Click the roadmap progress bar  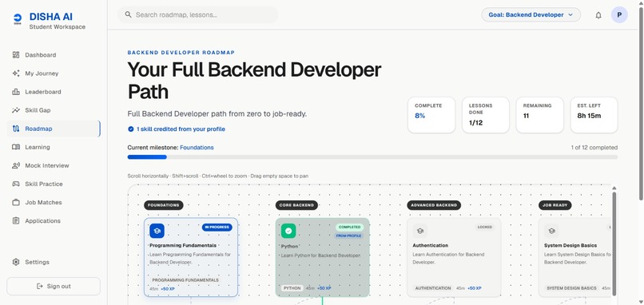click(372, 156)
